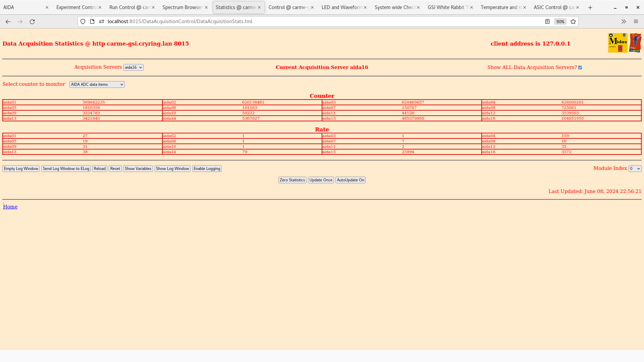Select the AIDA ADC data items dropdown

97,84
